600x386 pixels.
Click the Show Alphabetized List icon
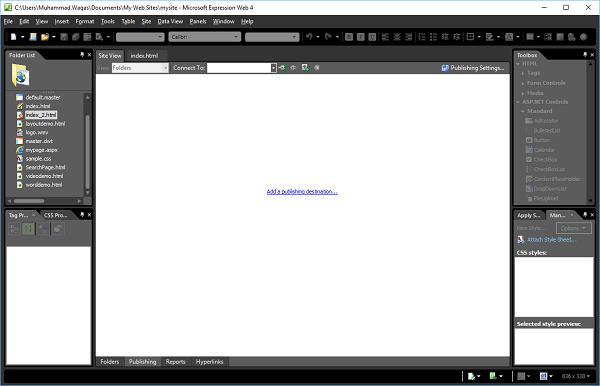click(x=28, y=229)
